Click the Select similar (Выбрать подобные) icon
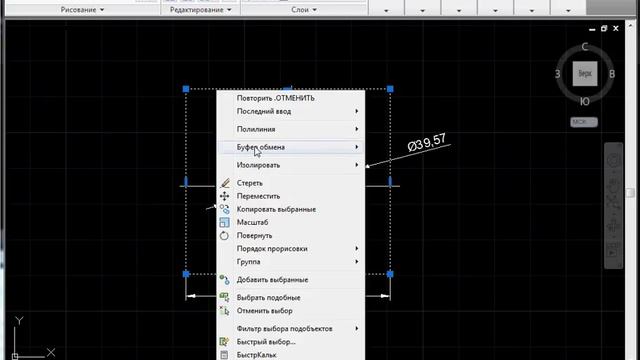Screen dimensions: 640x360 click(224, 298)
